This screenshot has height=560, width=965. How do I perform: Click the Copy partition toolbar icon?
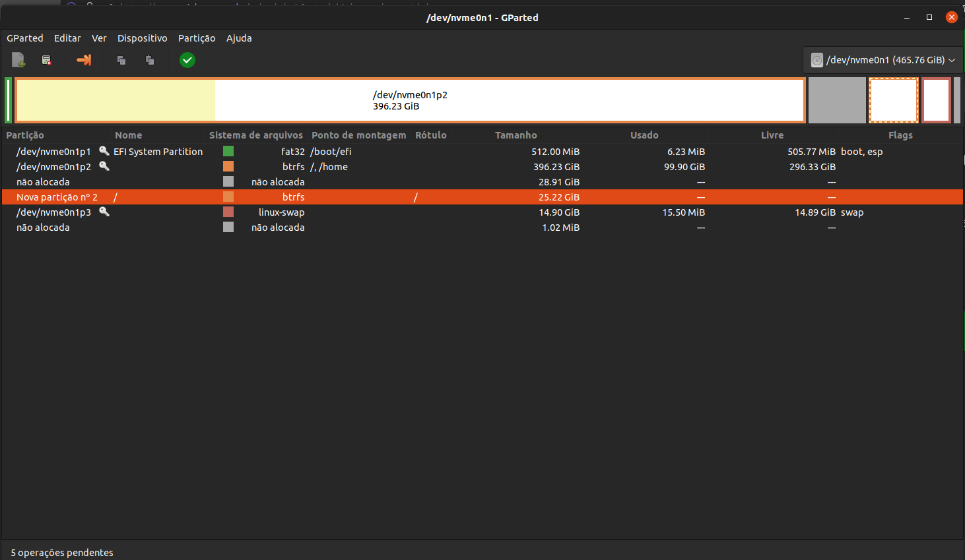tap(121, 60)
